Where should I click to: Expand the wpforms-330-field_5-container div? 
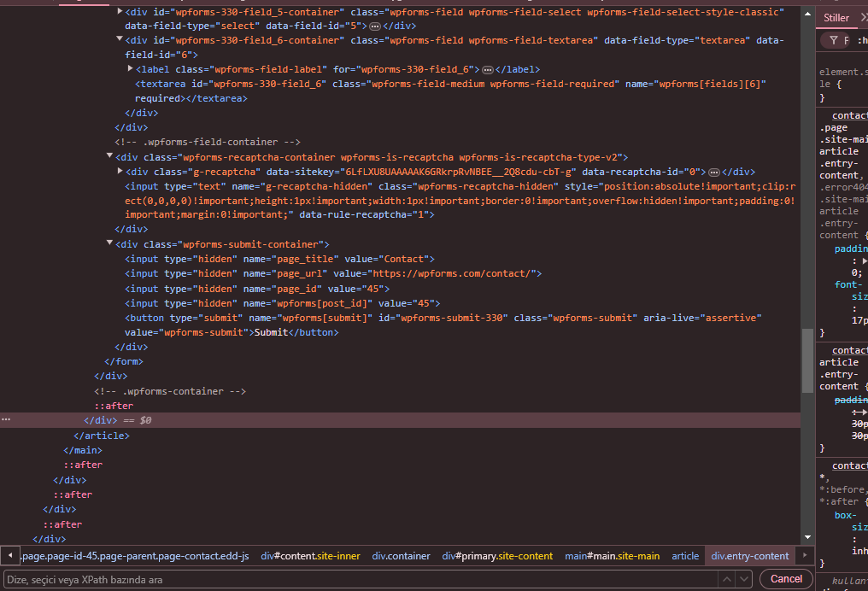click(x=120, y=11)
